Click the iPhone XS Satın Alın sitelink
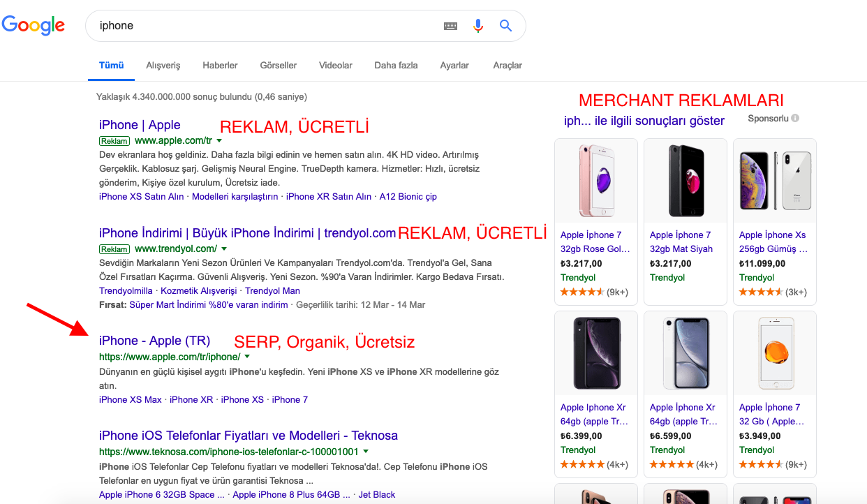The image size is (867, 504). click(x=142, y=197)
